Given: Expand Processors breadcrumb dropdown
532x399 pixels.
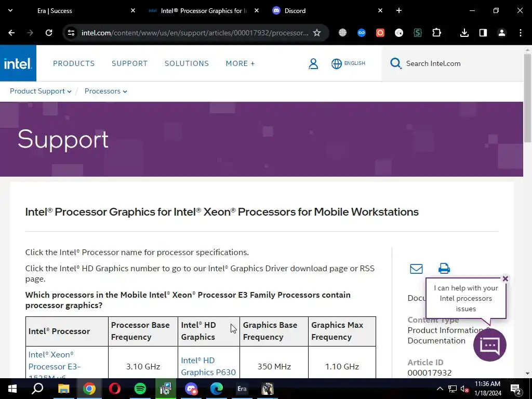Looking at the screenshot, I should click(x=106, y=91).
